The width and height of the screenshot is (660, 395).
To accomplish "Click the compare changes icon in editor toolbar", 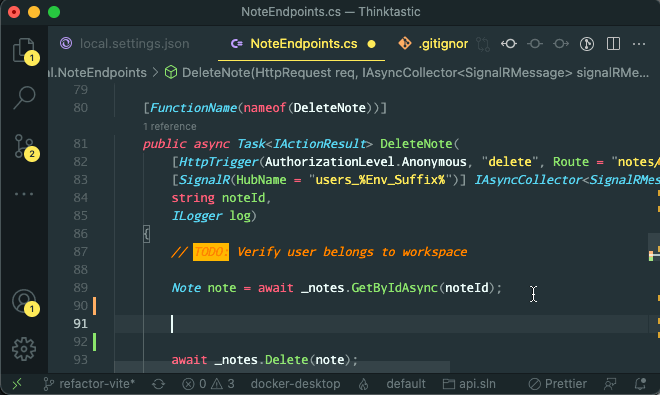I will pos(483,44).
